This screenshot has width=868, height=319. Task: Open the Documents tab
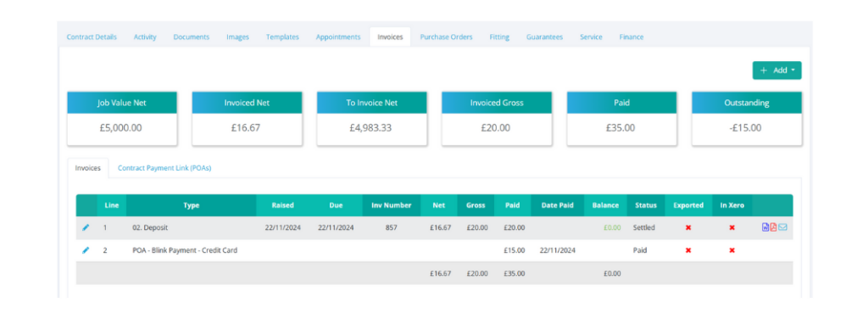192,37
